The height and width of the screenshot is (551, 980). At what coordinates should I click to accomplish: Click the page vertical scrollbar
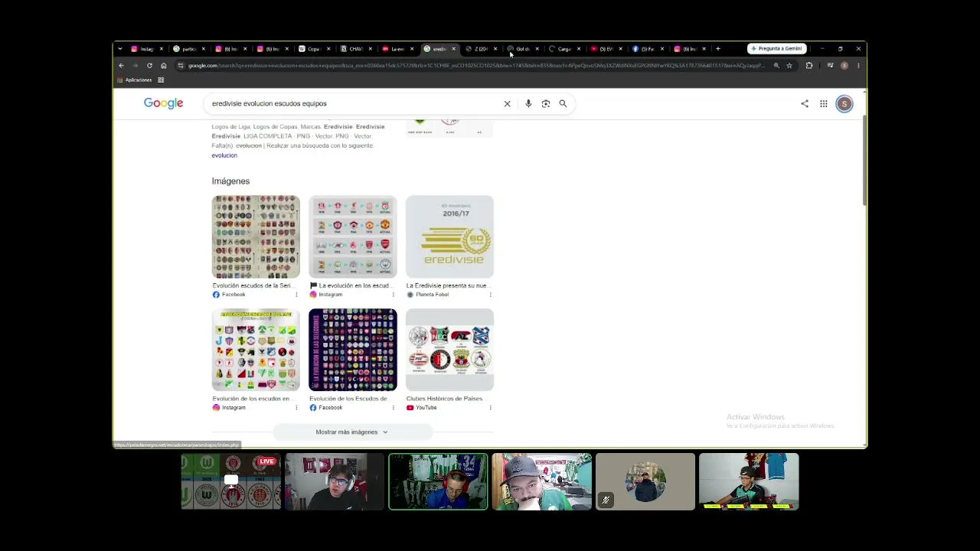click(864, 161)
